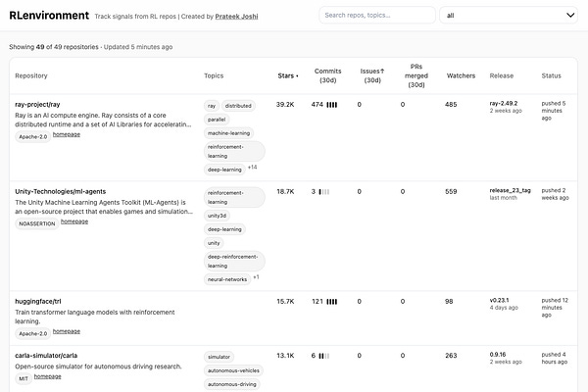
Task: Sort table by Watchers column
Action: pyautogui.click(x=461, y=75)
